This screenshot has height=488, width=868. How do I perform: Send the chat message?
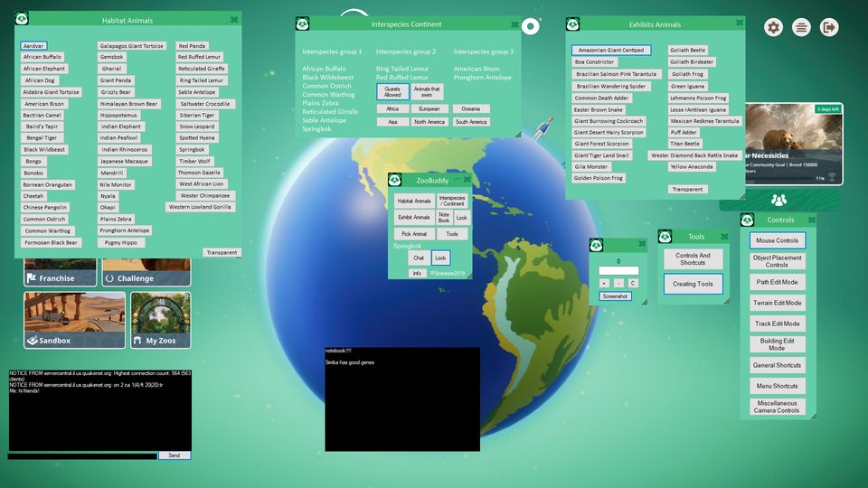[174, 455]
